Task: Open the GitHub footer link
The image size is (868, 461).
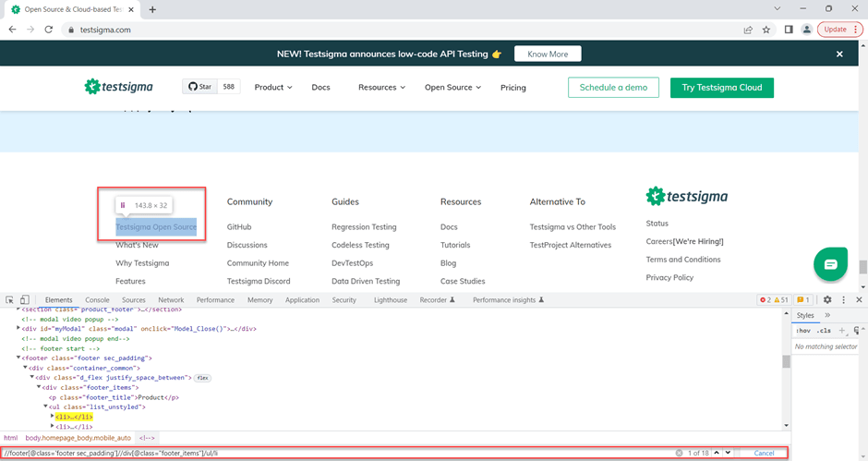Action: (x=239, y=226)
